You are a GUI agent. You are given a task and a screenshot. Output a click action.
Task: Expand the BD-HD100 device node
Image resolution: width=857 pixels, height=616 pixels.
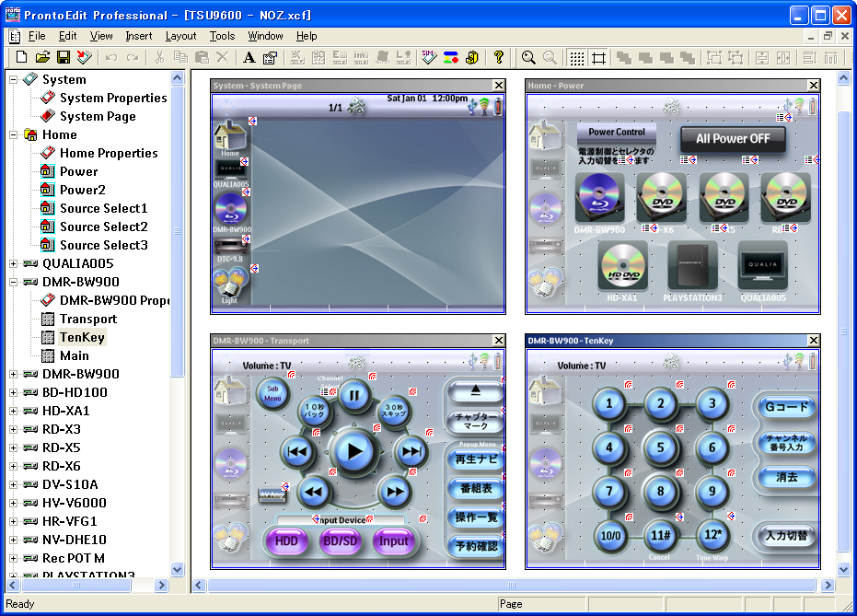click(14, 392)
